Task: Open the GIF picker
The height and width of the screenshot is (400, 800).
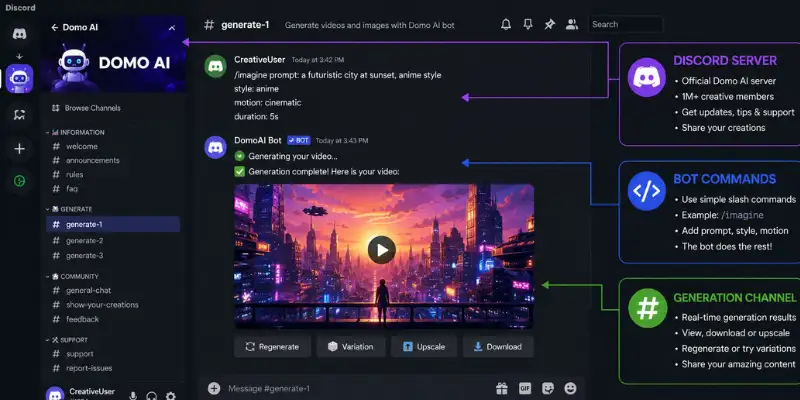Action: [x=525, y=389]
